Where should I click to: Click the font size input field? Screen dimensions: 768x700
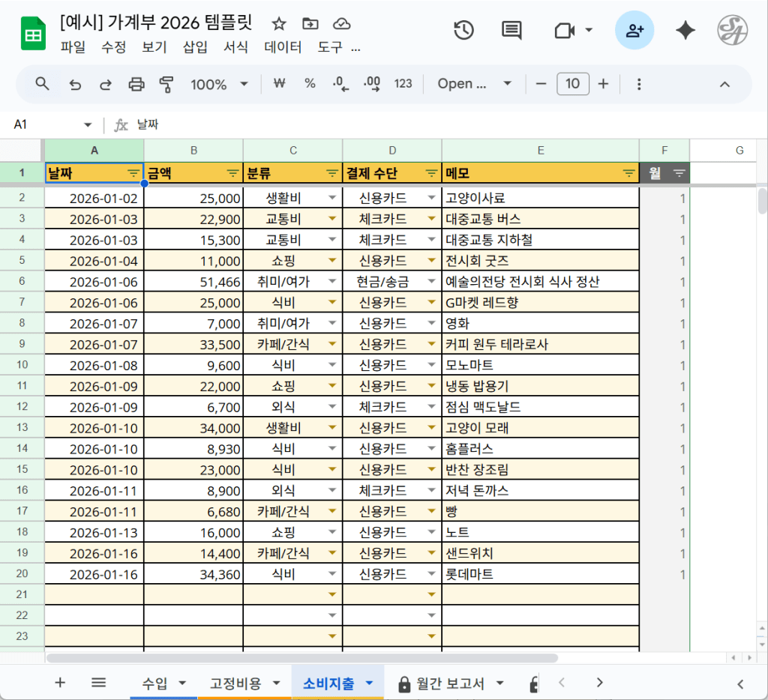coord(572,84)
